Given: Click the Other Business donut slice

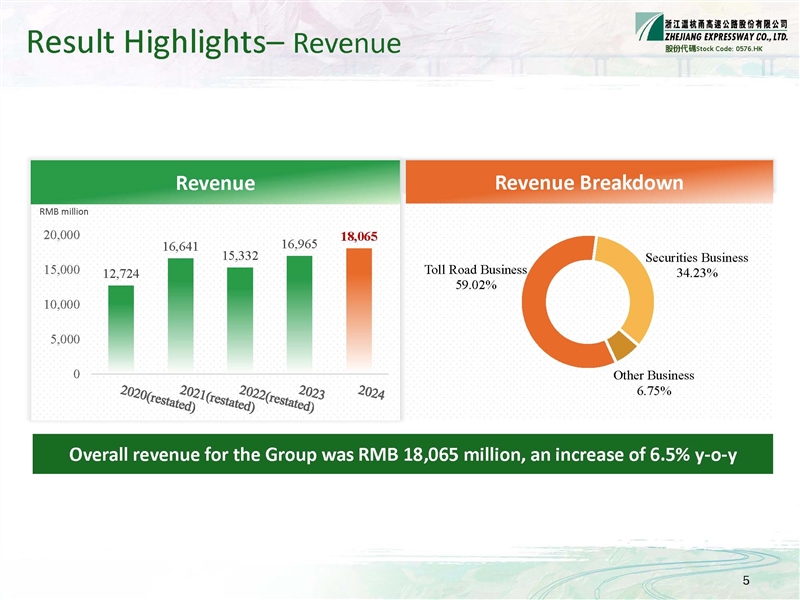Looking at the screenshot, I should (x=622, y=346).
